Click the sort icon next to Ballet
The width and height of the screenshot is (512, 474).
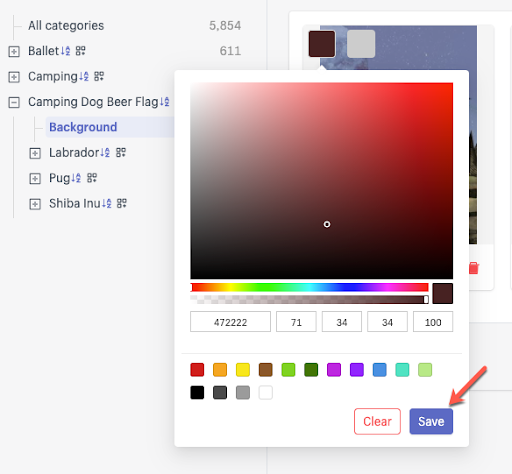65,51
